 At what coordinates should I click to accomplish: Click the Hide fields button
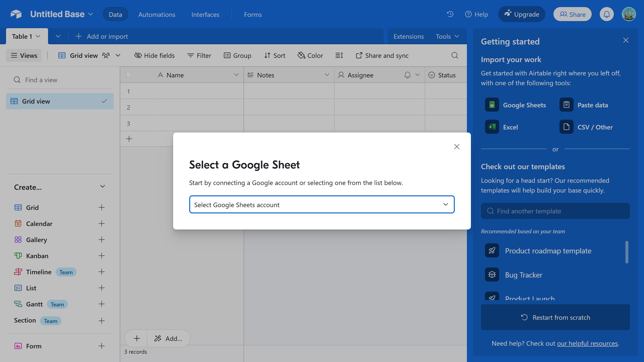(154, 55)
